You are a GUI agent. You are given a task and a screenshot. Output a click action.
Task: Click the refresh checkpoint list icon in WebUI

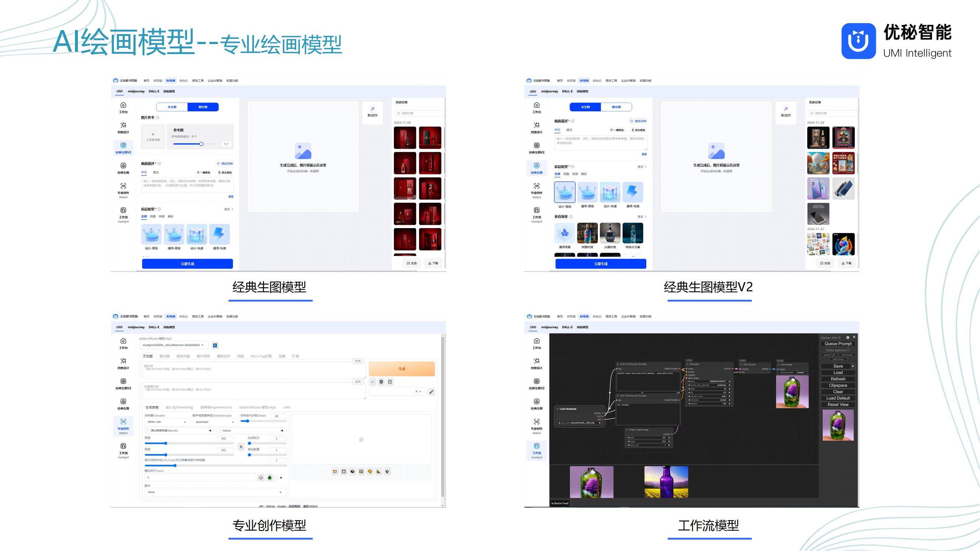tap(215, 345)
